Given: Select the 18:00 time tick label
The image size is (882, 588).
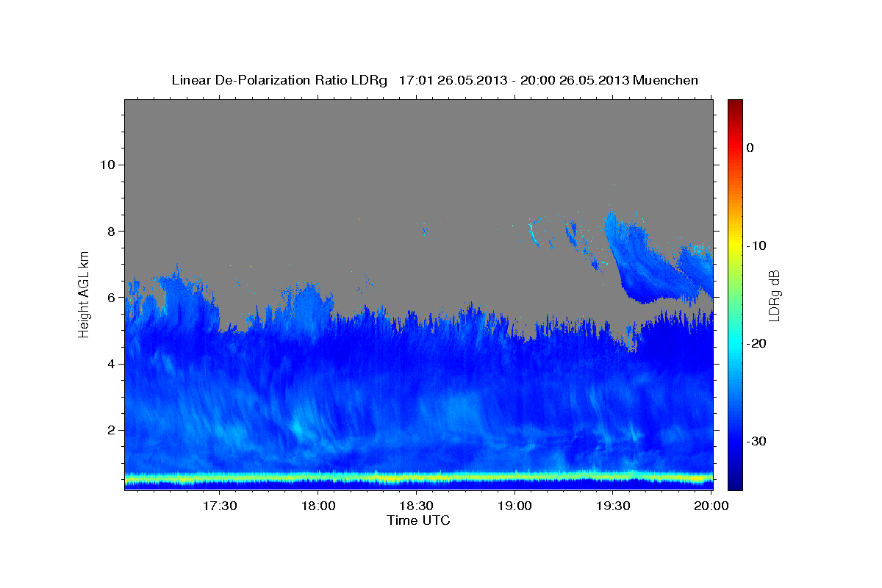Looking at the screenshot, I should (x=318, y=506).
